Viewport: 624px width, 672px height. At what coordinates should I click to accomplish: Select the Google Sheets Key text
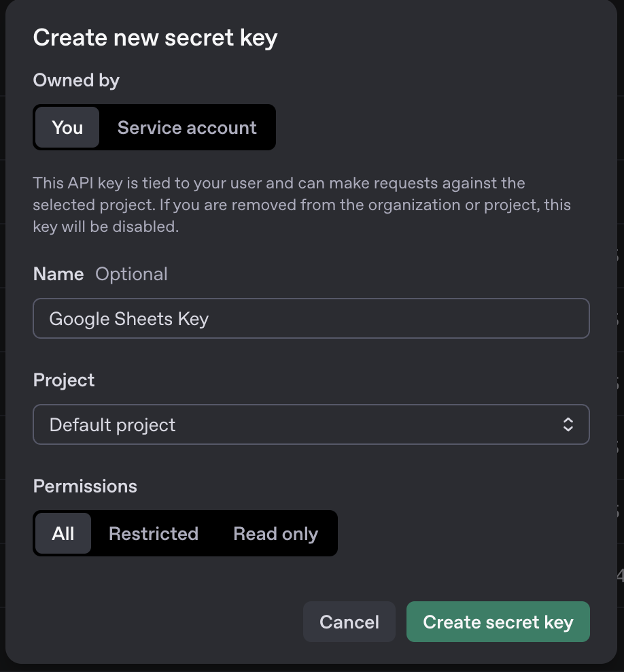pyautogui.click(x=128, y=318)
